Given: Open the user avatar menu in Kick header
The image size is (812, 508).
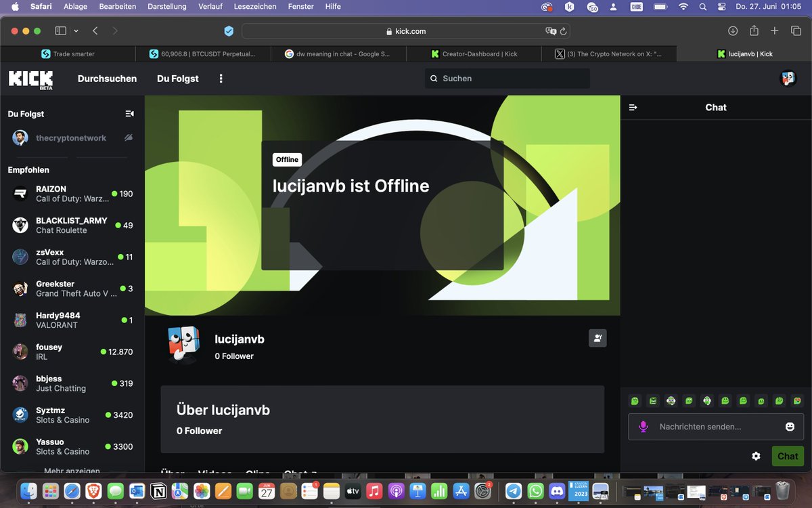Looking at the screenshot, I should point(788,79).
